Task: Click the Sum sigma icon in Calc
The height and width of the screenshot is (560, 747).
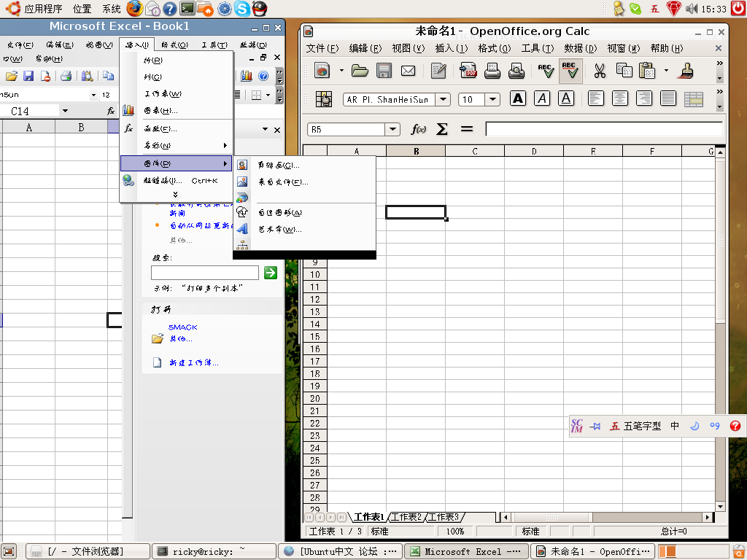Action: tap(441, 129)
